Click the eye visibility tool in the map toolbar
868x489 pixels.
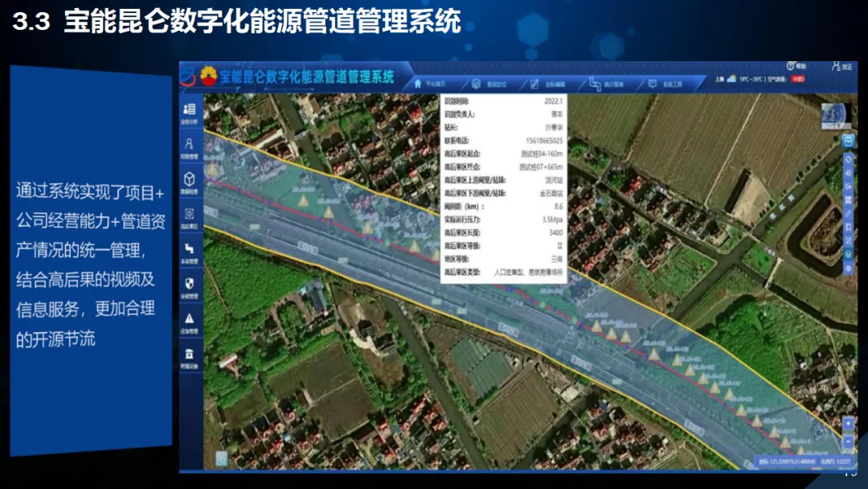(x=848, y=268)
